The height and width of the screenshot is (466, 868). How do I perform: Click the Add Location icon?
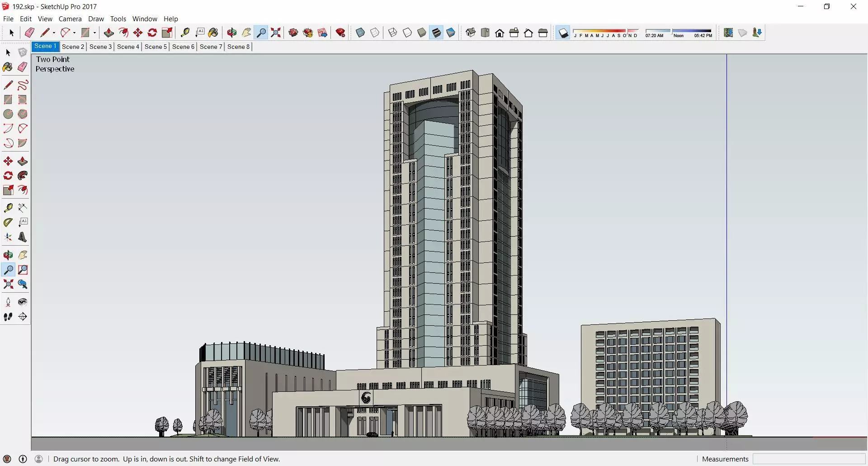(728, 33)
